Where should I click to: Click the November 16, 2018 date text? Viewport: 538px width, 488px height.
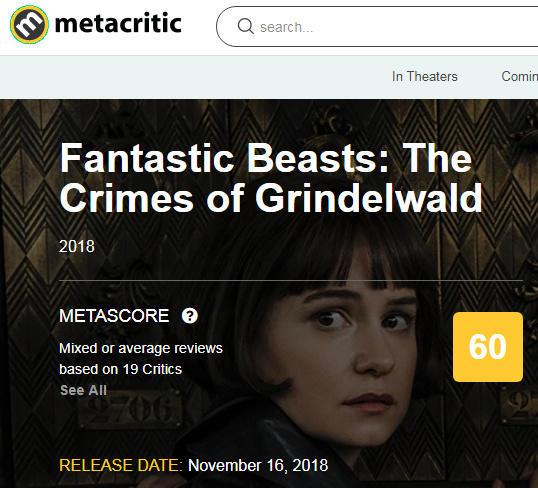[x=258, y=465]
